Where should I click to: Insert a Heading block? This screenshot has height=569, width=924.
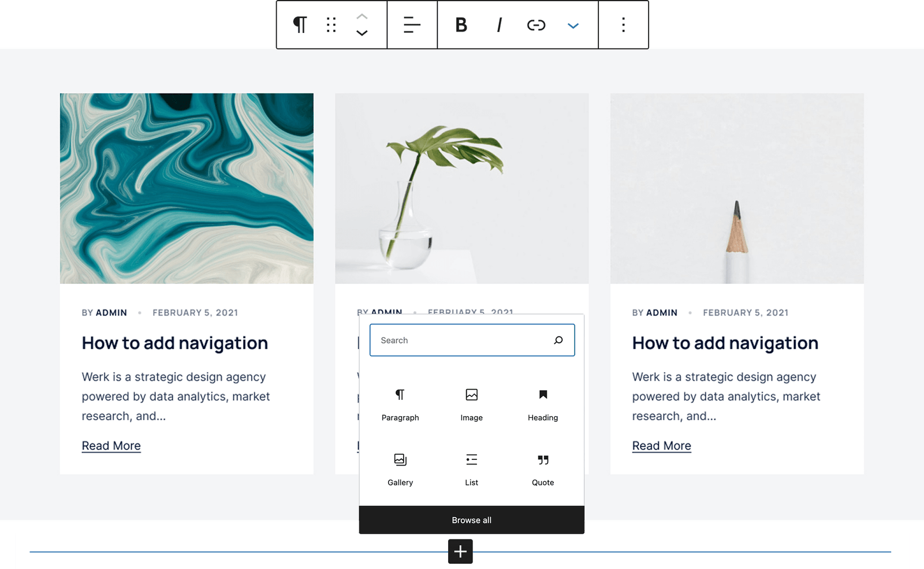[542, 403]
